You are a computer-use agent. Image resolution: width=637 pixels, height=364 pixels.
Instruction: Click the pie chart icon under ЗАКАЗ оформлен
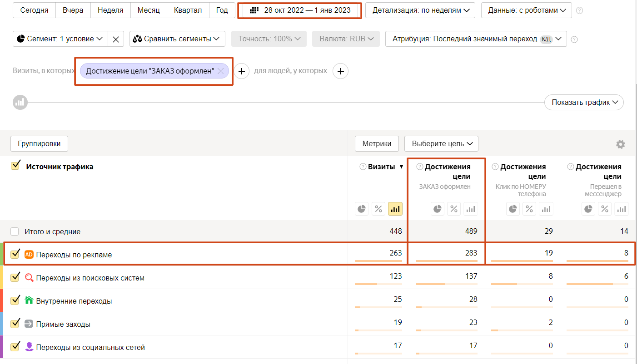(x=438, y=209)
